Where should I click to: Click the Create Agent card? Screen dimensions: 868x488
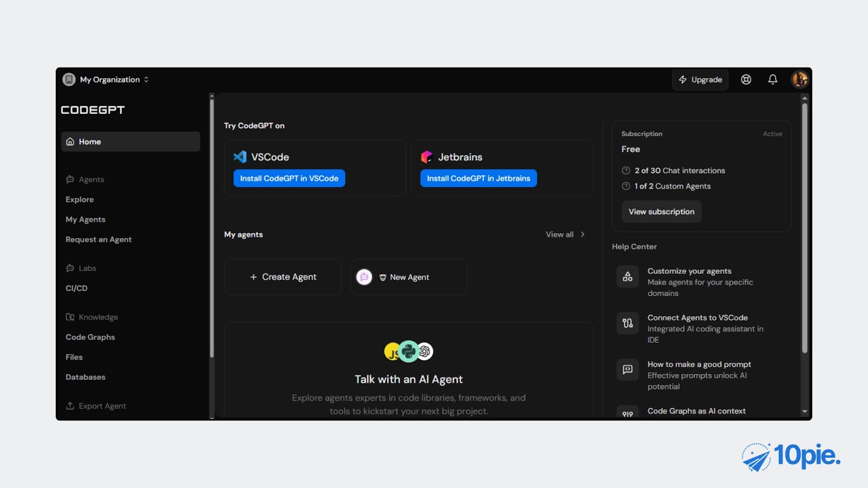click(283, 277)
